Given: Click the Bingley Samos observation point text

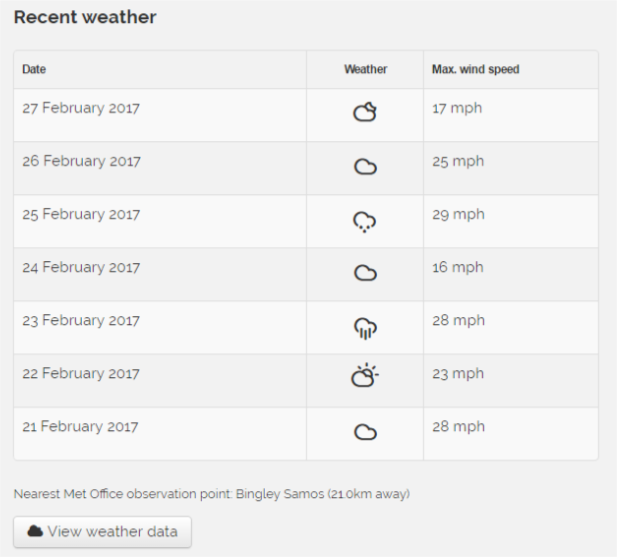Looking at the screenshot, I should tap(280, 494).
